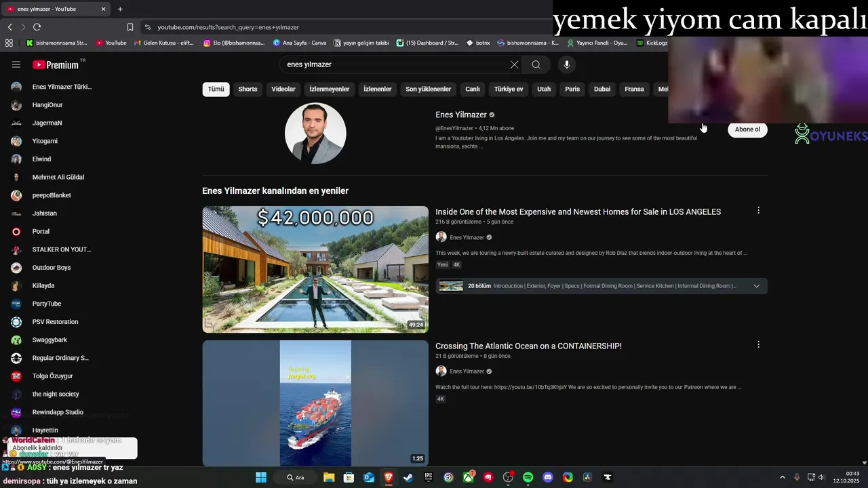Open Epic Games Launcher from the taskbar
868x488 pixels.
pyautogui.click(x=429, y=477)
